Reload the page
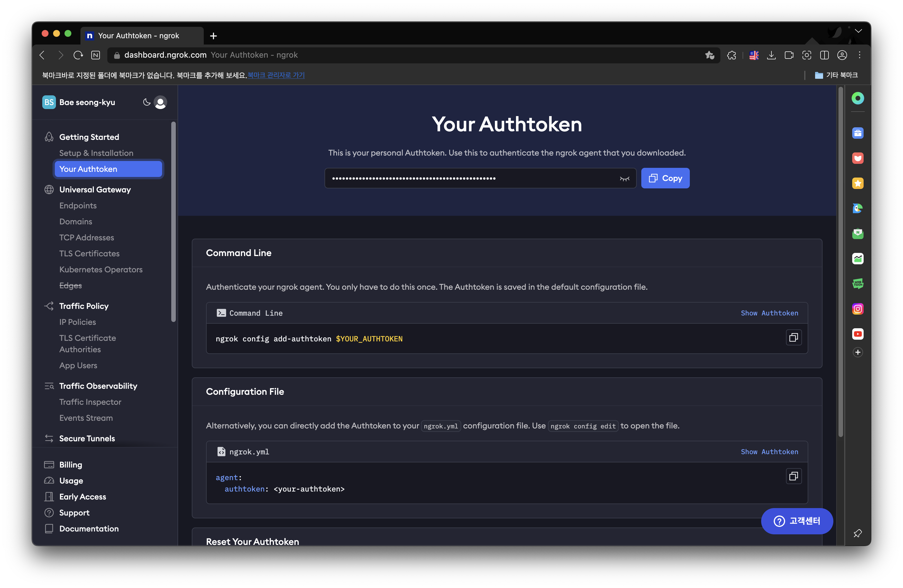Image resolution: width=903 pixels, height=588 pixels. [x=78, y=55]
